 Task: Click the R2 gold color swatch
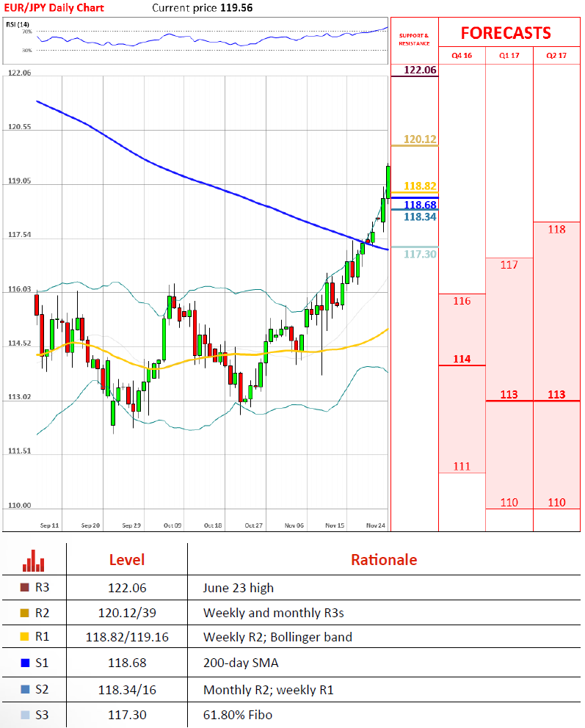click(x=25, y=613)
